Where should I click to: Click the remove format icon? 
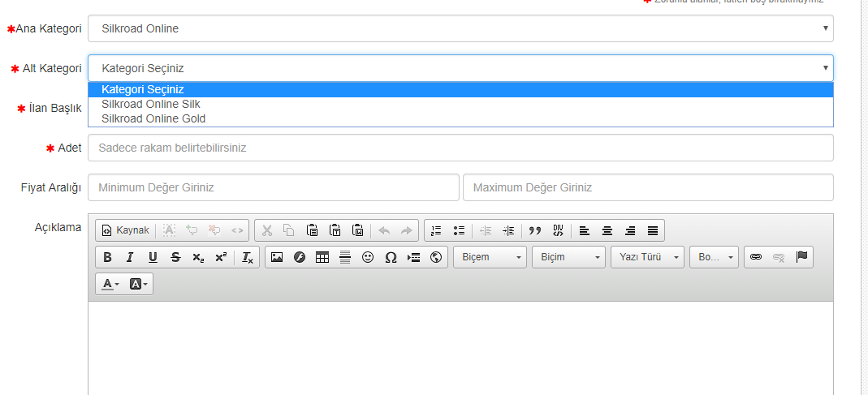[x=248, y=257]
